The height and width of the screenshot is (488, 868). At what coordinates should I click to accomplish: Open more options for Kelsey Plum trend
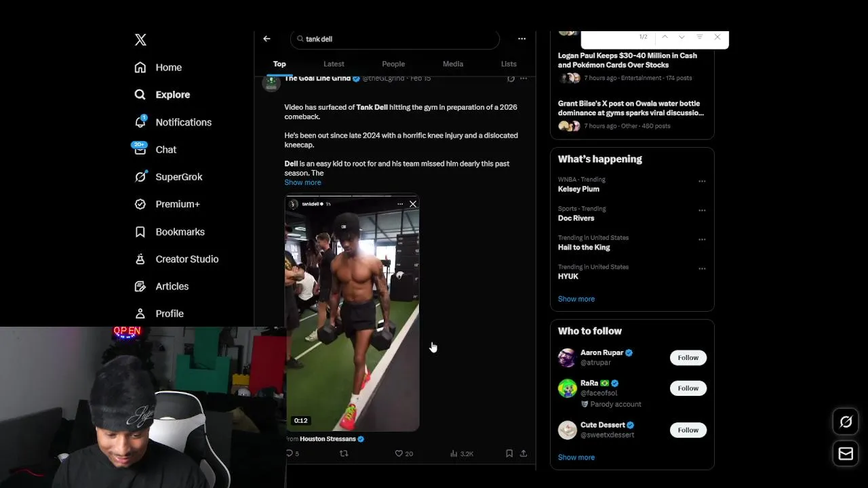coord(702,181)
